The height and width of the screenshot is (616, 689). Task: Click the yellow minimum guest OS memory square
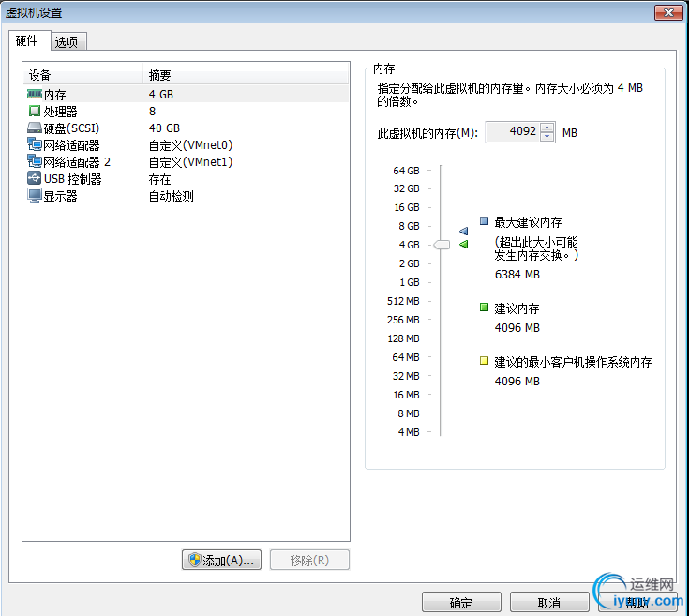(484, 361)
